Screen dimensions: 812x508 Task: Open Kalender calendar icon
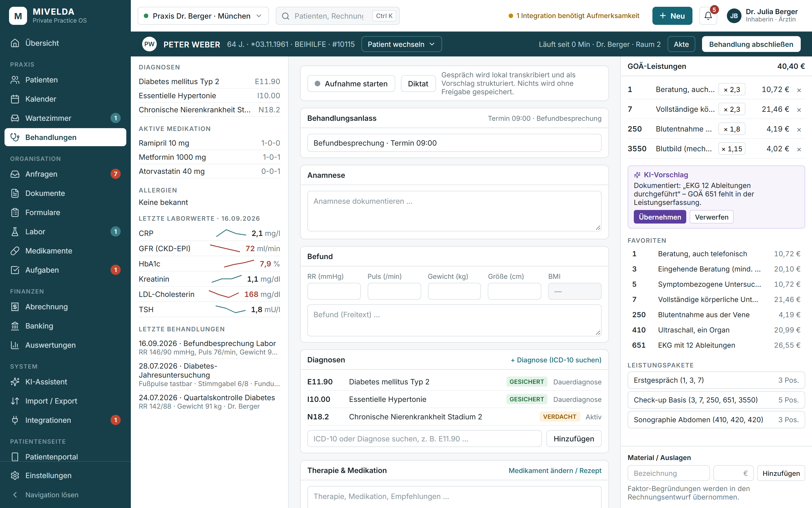[15, 99]
